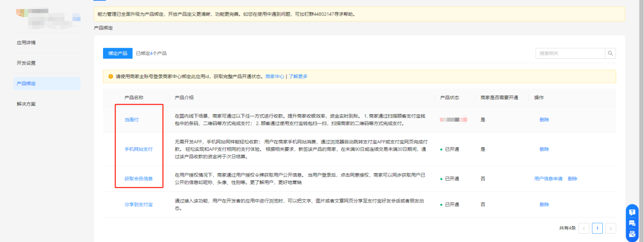This screenshot has height=242, width=644.
Task: Open 解决方案 in the sidebar
Action: coord(26,104)
